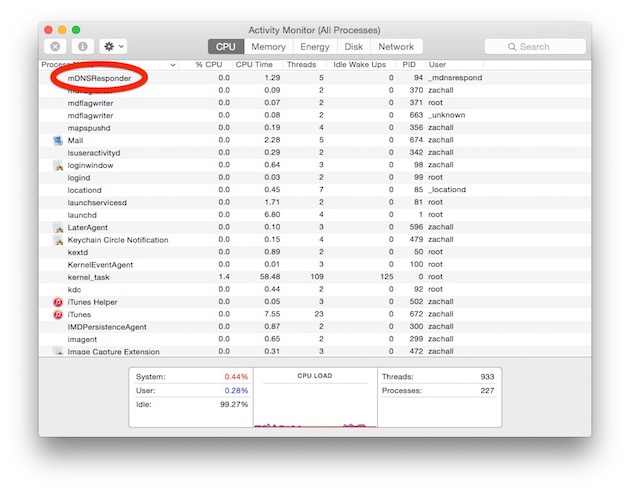Select the LaterAgent process name
This screenshot has height=492, width=630.
88,227
